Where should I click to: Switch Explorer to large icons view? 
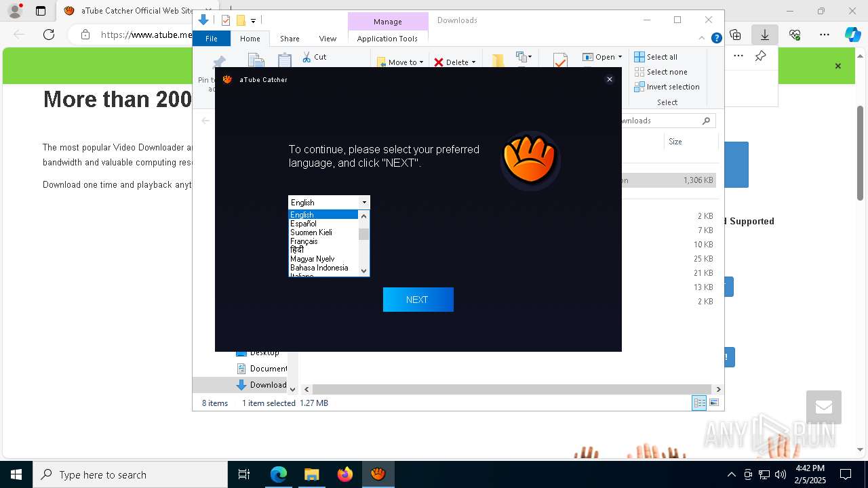[713, 403]
